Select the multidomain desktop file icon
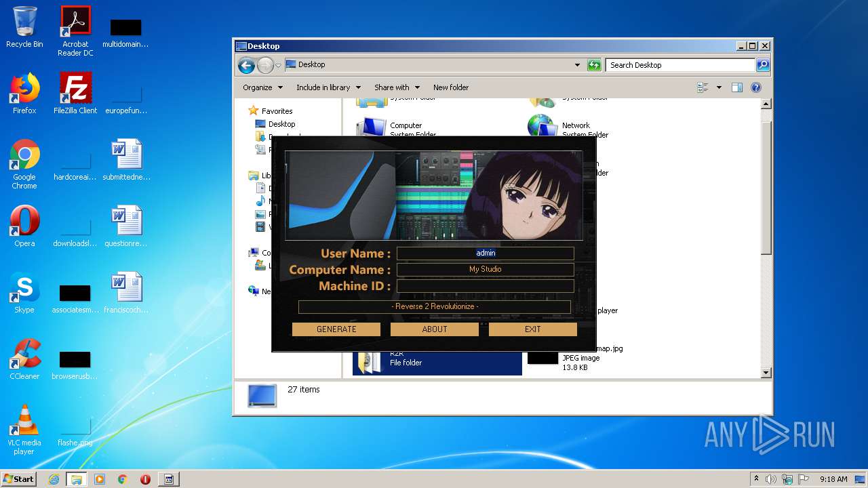868x488 pixels. tap(125, 33)
